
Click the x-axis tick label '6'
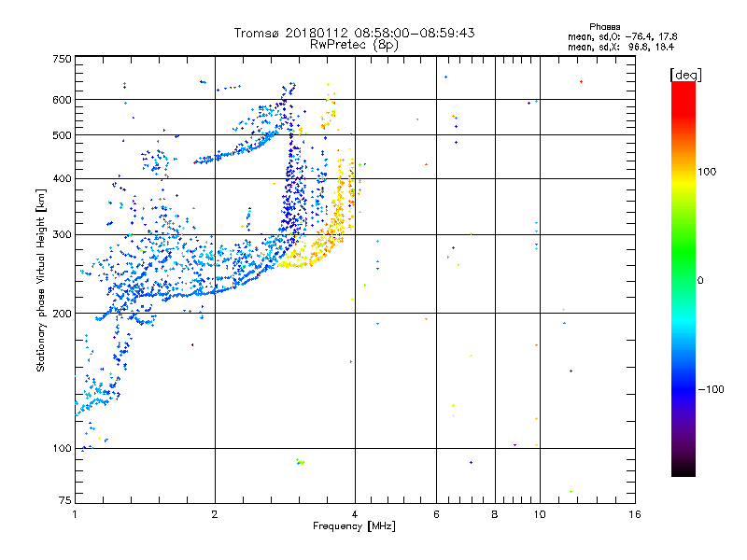pos(436,514)
